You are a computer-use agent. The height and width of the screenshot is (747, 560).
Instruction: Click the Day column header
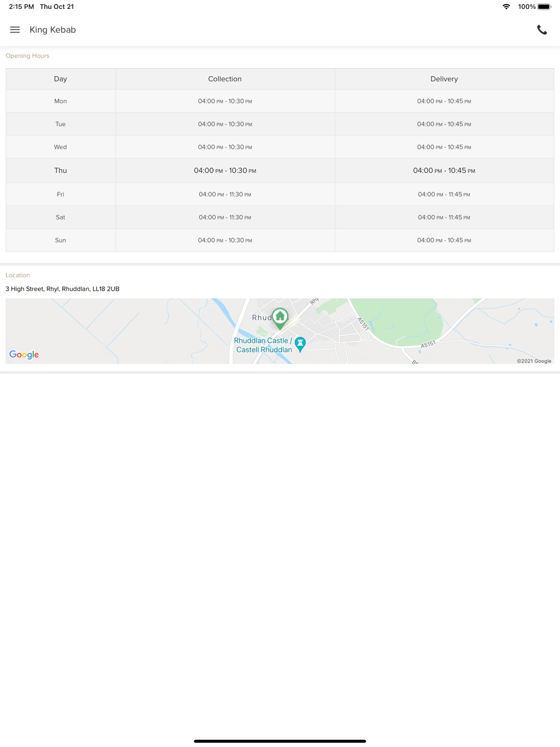(x=60, y=79)
